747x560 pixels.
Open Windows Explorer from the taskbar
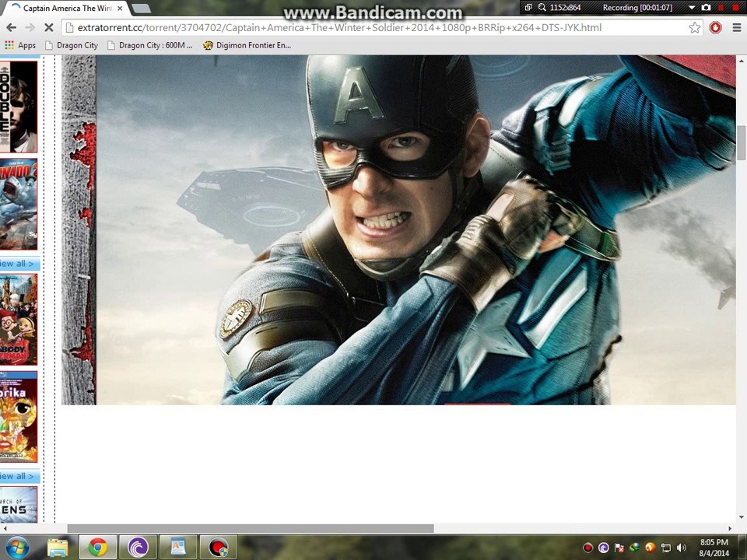coord(58,548)
